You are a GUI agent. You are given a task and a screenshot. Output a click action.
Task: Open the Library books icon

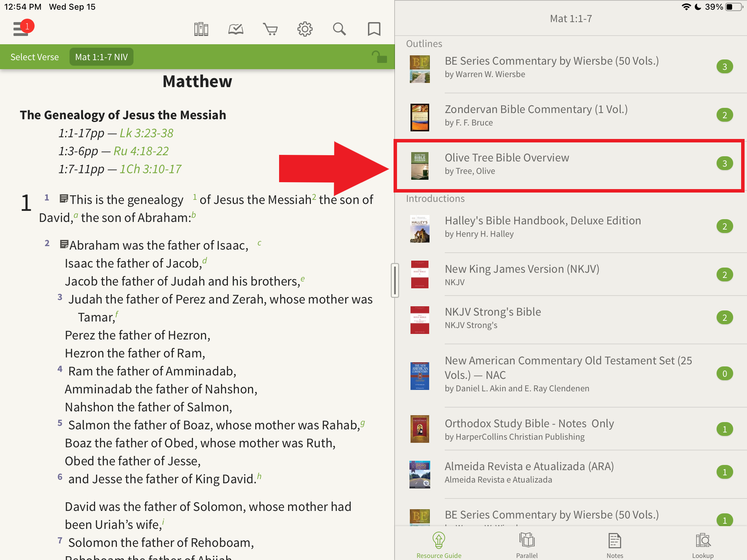[201, 29]
